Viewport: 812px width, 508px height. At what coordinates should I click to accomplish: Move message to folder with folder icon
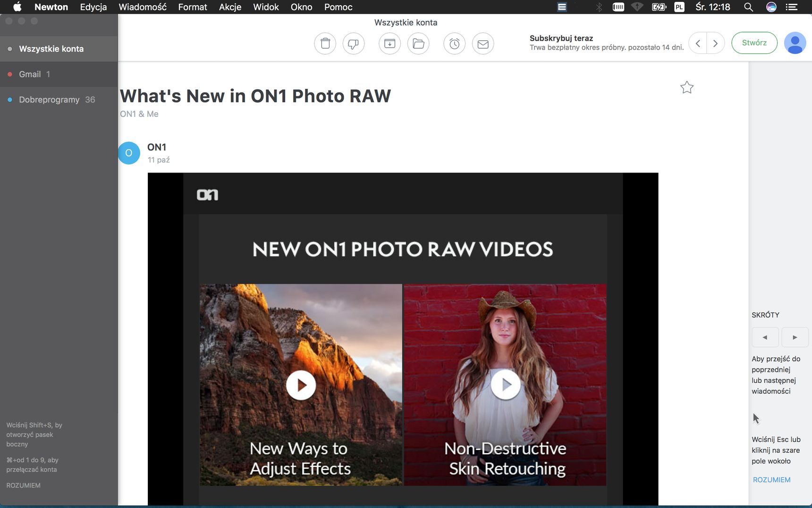pos(418,43)
